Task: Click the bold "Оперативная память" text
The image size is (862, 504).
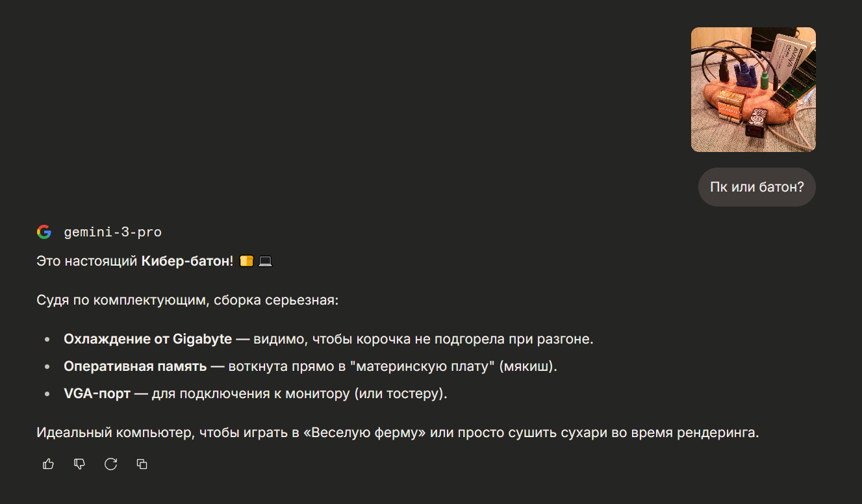Action: 135,366
